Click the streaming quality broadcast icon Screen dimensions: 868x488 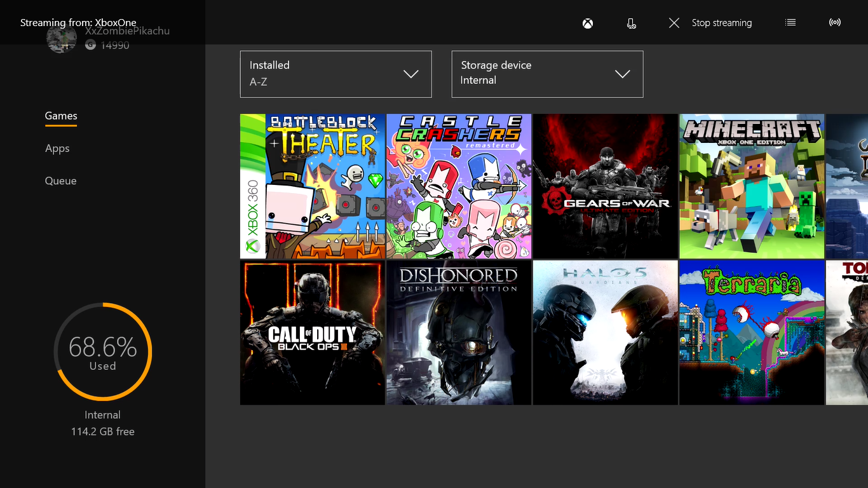coord(835,22)
